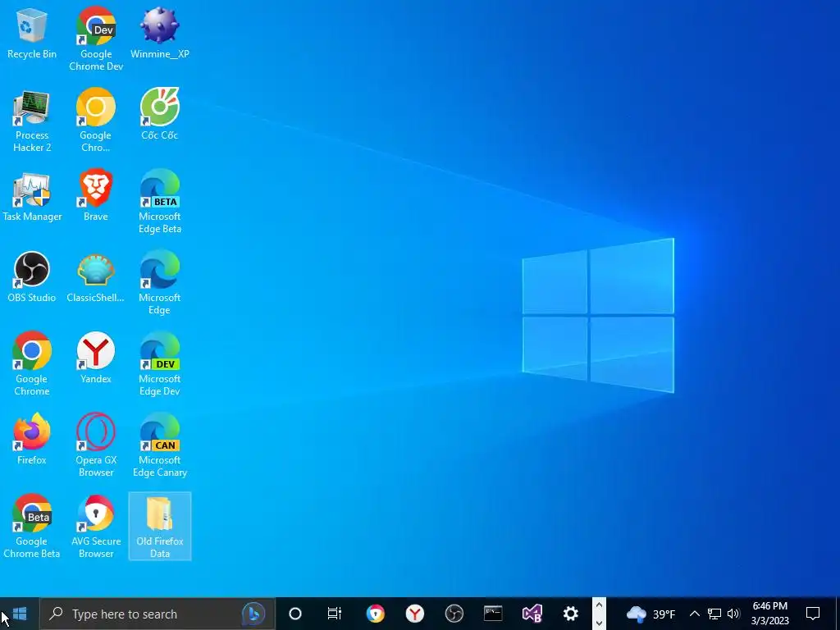Open Bing chat icon in search box
This screenshot has width=840, height=630.
point(253,614)
